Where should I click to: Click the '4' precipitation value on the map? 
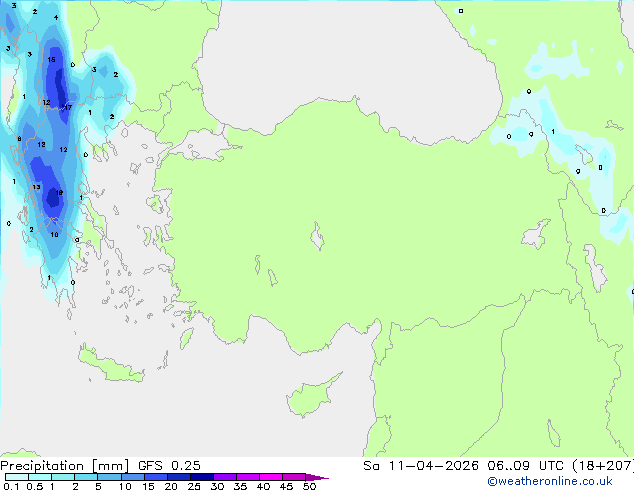click(x=56, y=17)
